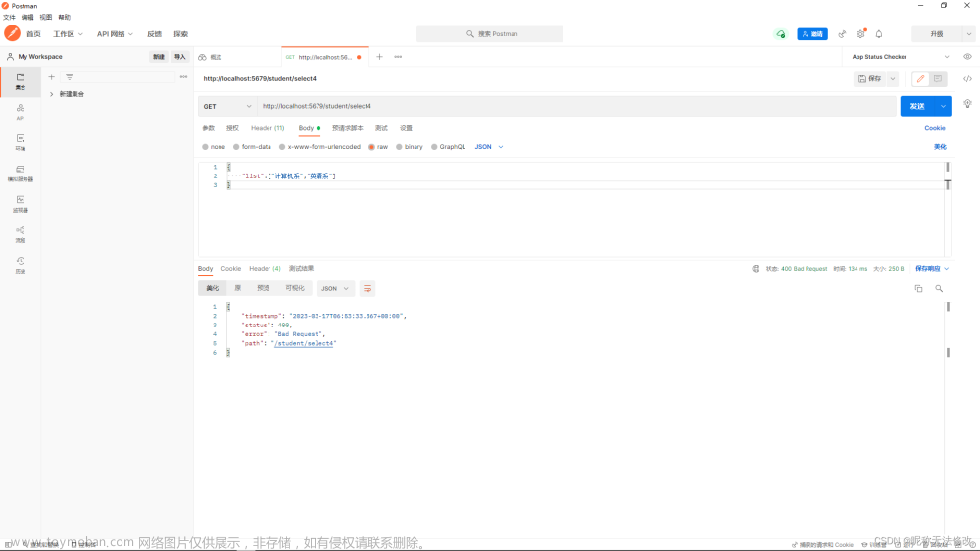Open the Save button dropdown arrow
Viewport: 980px width, 551px height.
[893, 78]
